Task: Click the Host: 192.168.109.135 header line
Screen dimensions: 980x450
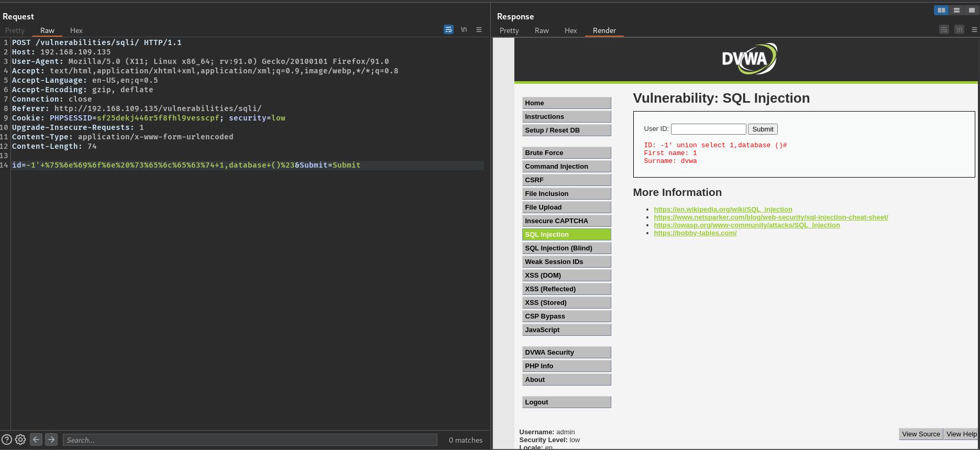Action: 61,52
